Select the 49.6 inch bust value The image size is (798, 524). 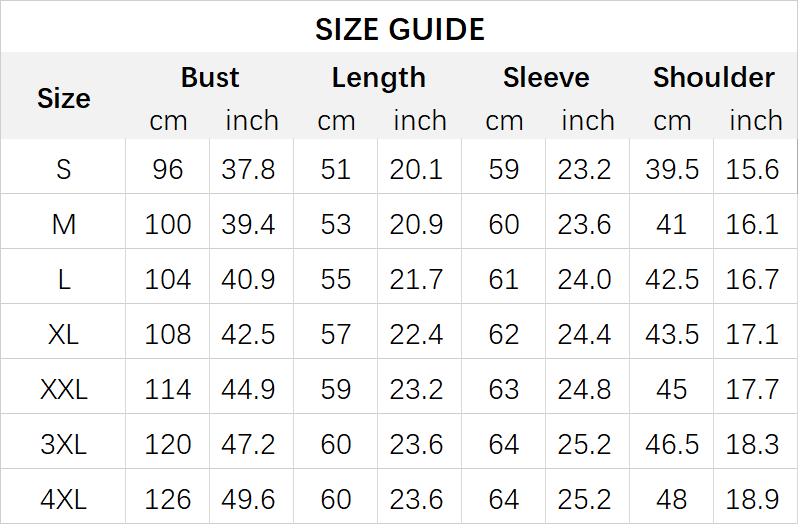[249, 498]
